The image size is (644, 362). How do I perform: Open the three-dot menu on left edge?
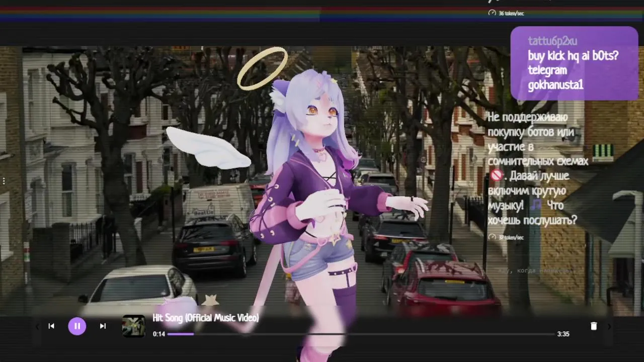pyautogui.click(x=4, y=180)
